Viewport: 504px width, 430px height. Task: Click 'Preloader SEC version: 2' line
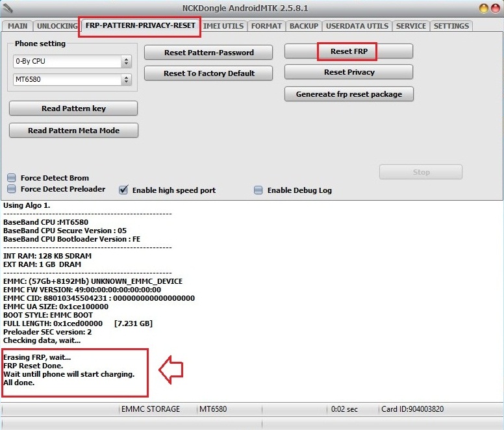(47, 332)
